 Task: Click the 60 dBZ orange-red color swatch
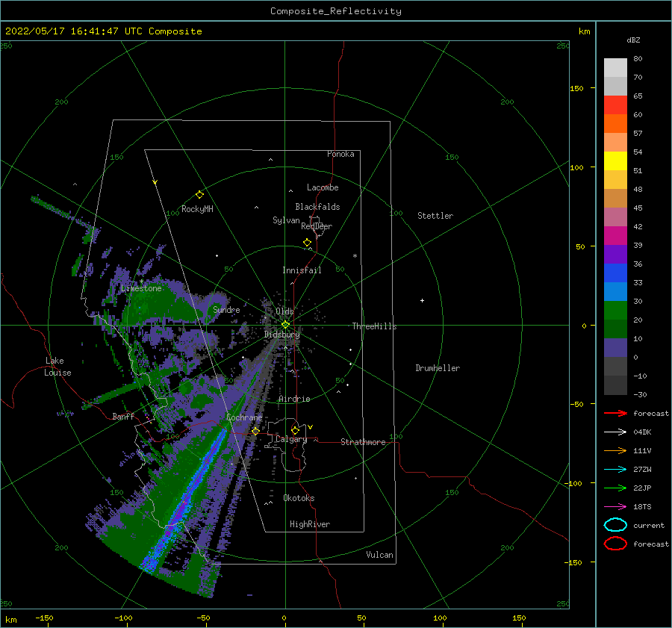pos(615,124)
